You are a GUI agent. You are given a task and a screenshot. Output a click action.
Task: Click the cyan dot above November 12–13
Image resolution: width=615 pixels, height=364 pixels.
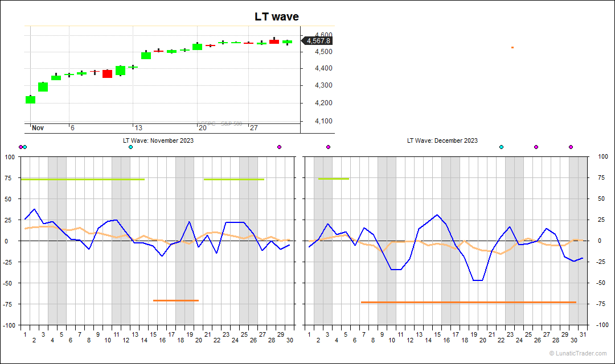click(x=131, y=147)
